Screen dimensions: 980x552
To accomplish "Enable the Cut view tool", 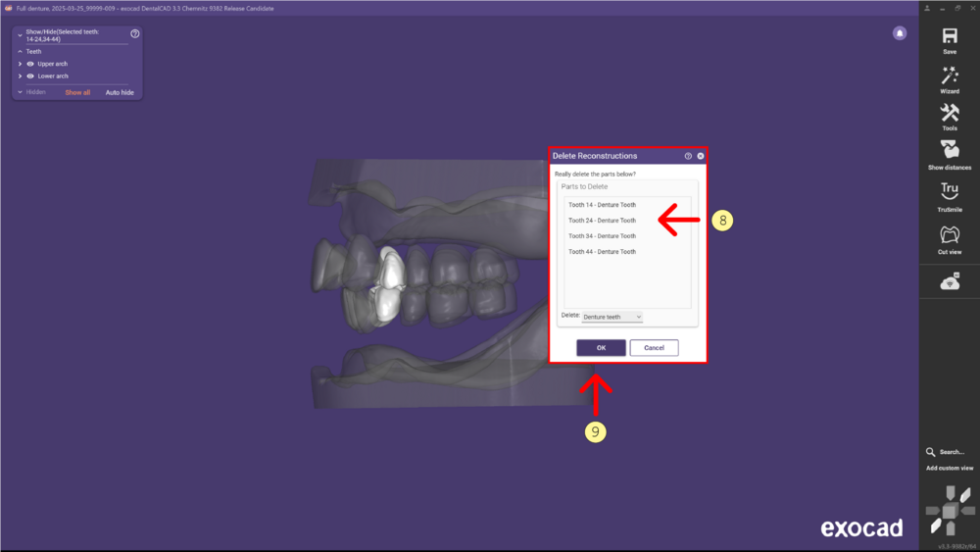I will 950,234.
